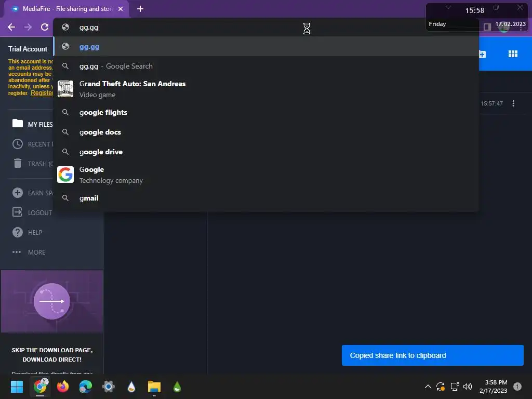
Task: Click the add folder plus icon
Action: 482,54
